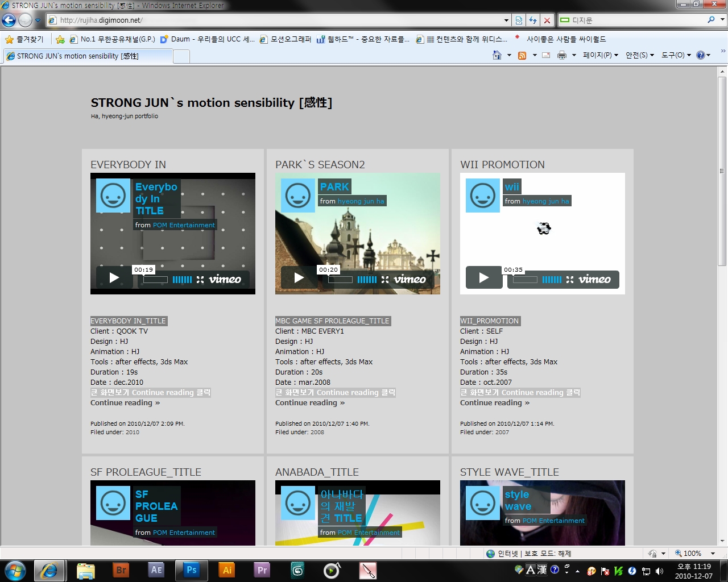Click the volume speaker tray icon

(659, 571)
